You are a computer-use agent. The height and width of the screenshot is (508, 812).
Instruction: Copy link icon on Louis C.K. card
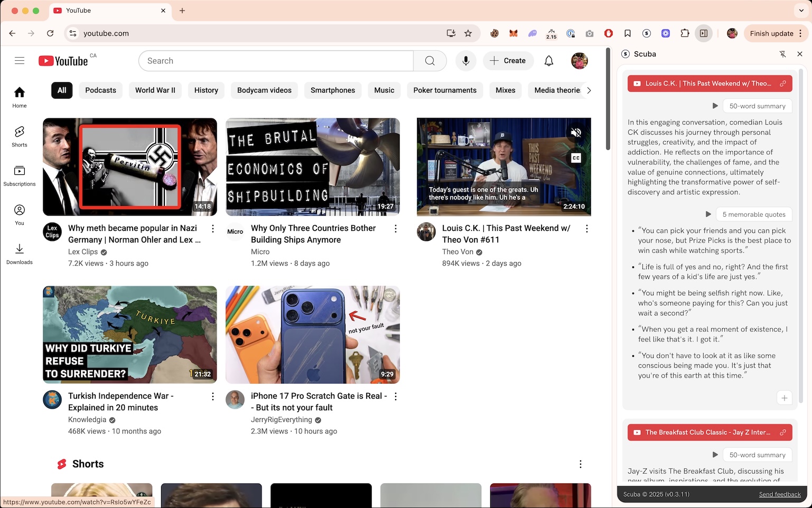click(783, 84)
